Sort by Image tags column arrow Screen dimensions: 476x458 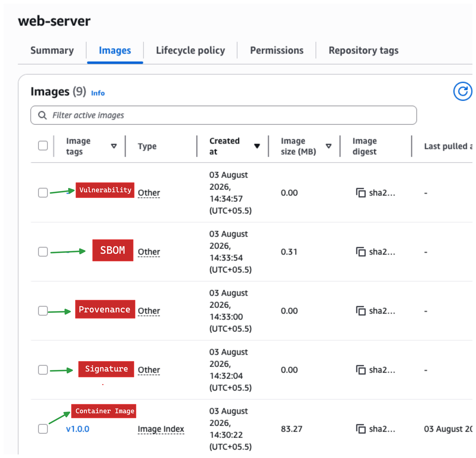[114, 146]
